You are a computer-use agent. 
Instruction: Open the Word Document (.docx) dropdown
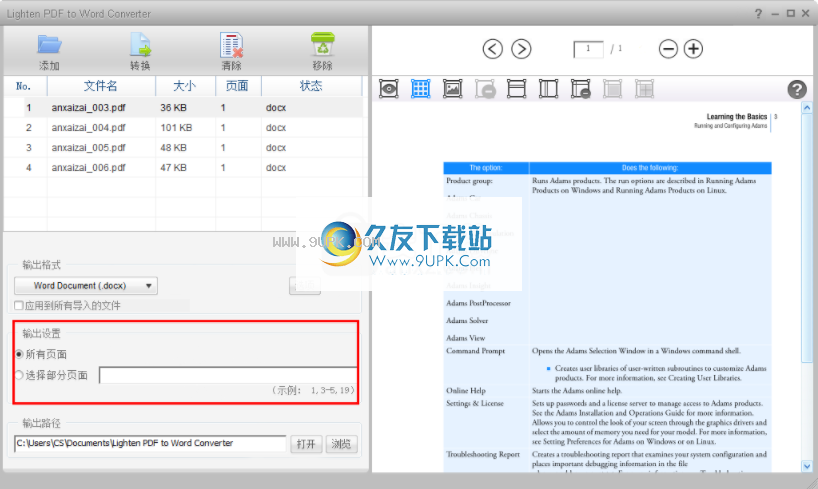click(86, 286)
